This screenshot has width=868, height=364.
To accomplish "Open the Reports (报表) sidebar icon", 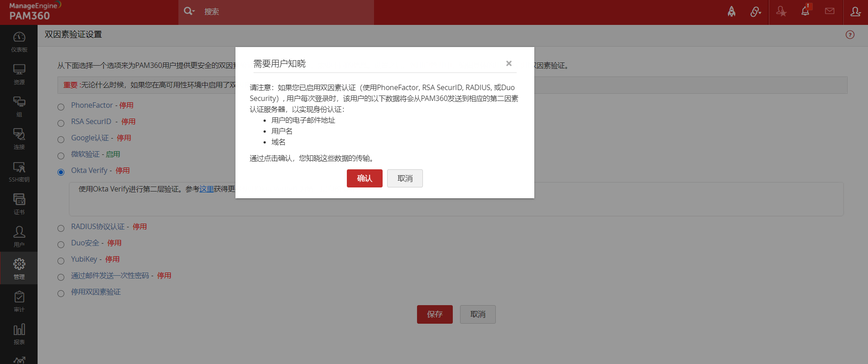I will point(19,334).
